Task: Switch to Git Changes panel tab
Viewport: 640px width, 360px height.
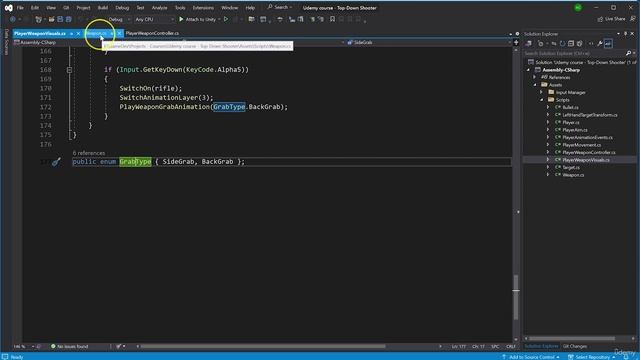Action: coord(575,346)
